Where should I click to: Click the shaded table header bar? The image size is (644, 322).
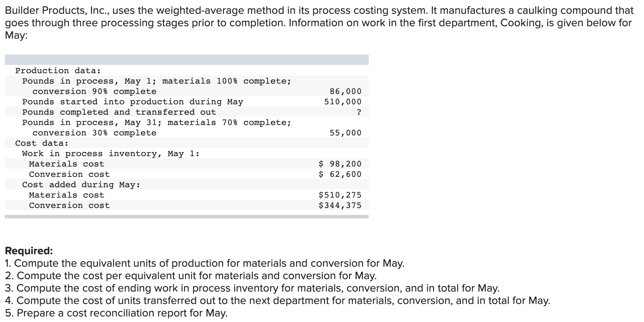click(x=187, y=59)
